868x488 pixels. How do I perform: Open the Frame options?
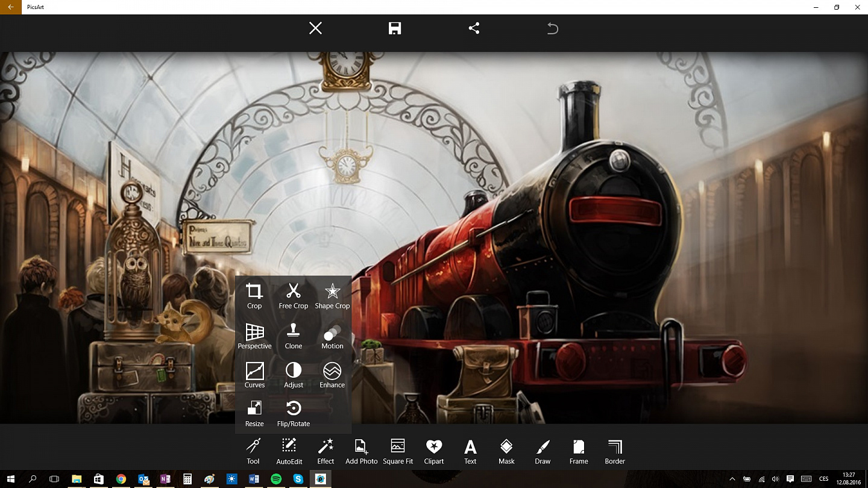pos(579,452)
